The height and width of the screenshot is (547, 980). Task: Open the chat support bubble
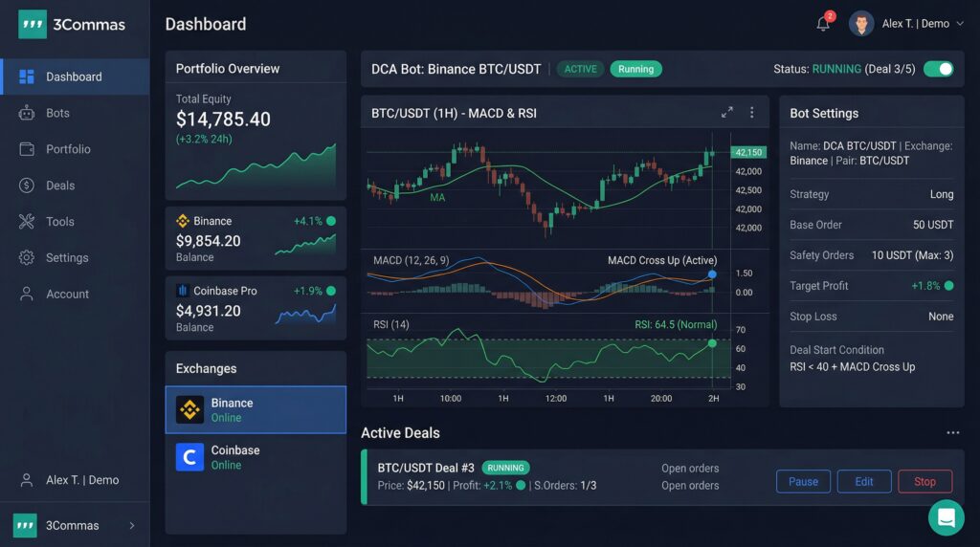[x=947, y=517]
